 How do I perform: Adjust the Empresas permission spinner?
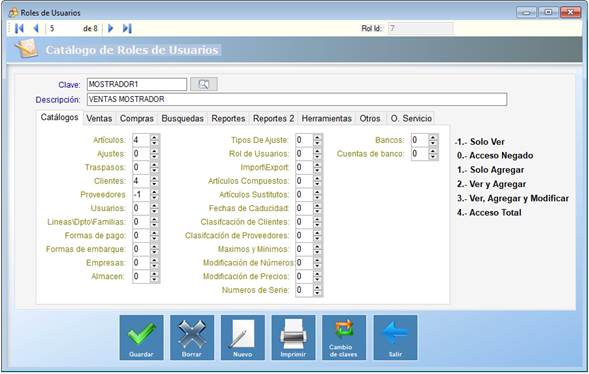click(146, 262)
